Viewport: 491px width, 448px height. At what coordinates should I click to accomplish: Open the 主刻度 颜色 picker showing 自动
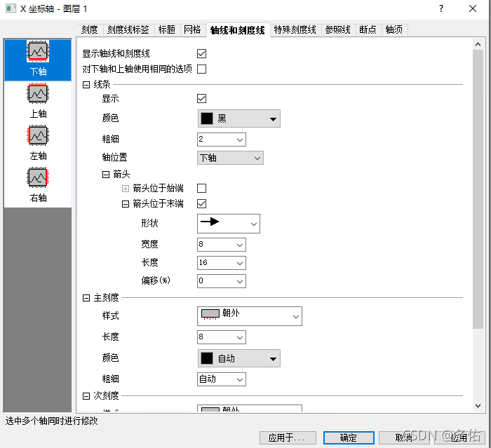239,358
